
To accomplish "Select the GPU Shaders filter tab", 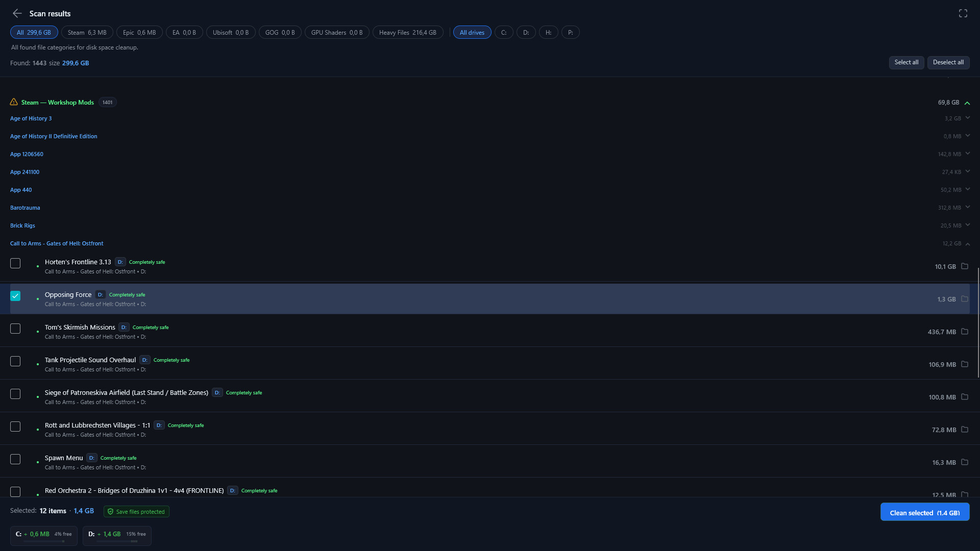I will pyautogui.click(x=337, y=32).
